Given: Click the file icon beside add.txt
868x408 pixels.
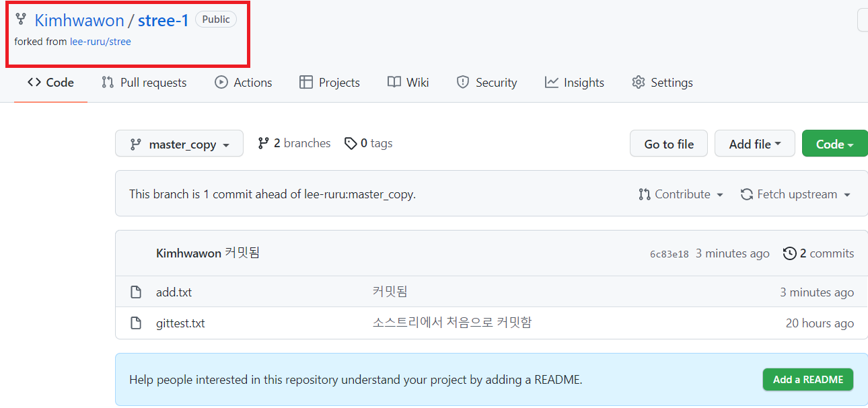Looking at the screenshot, I should click(x=136, y=292).
